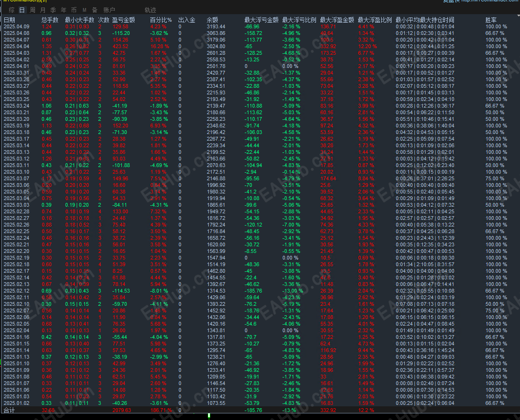
Task: Click total lots 32.68 cell
Action: point(48,410)
